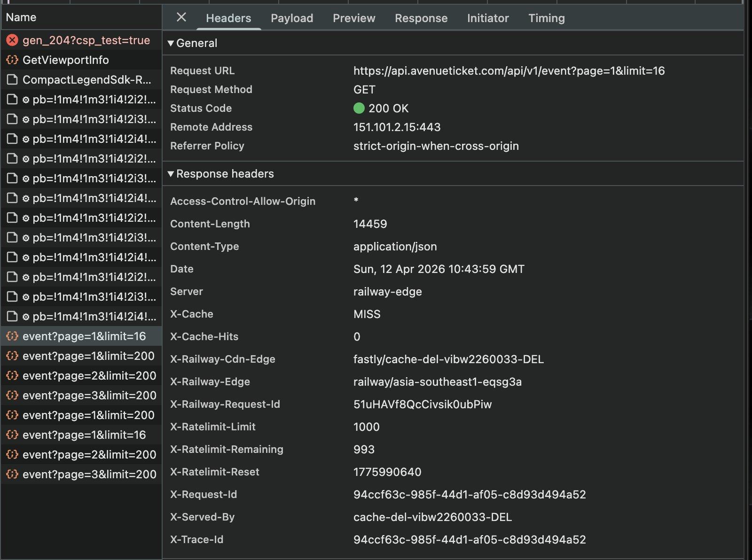Collapse the Response headers section

coord(171,174)
